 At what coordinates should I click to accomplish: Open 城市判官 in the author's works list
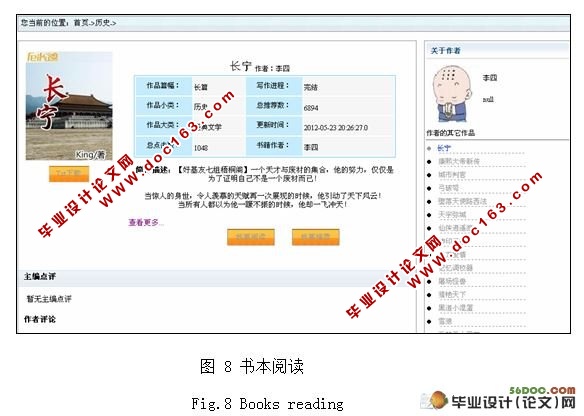coord(452,175)
